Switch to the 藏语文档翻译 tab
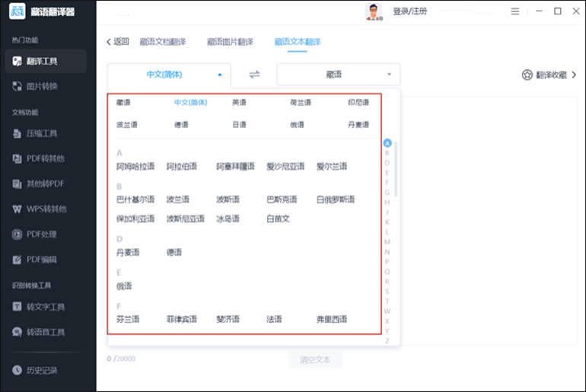The image size is (586, 392). tap(163, 42)
